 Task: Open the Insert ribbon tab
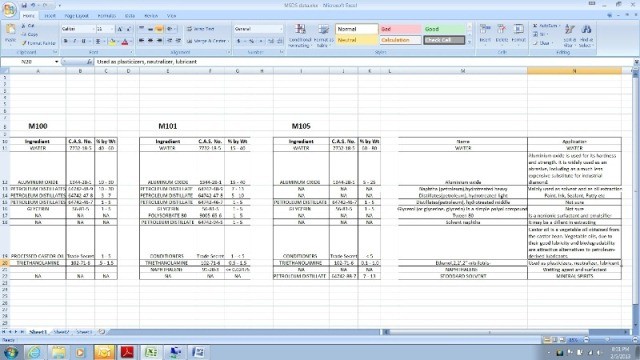tap(50, 16)
